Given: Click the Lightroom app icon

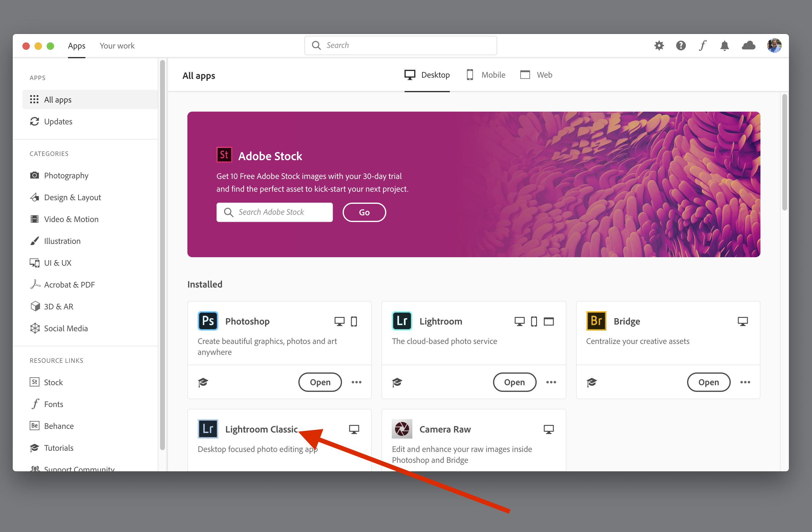Looking at the screenshot, I should [401, 320].
